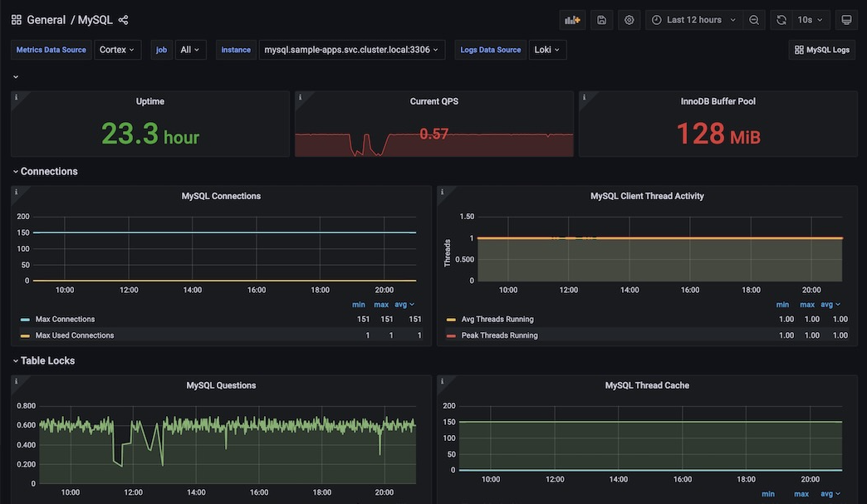Hide the Max Connections series
The height and width of the screenshot is (504, 867).
pos(66,319)
